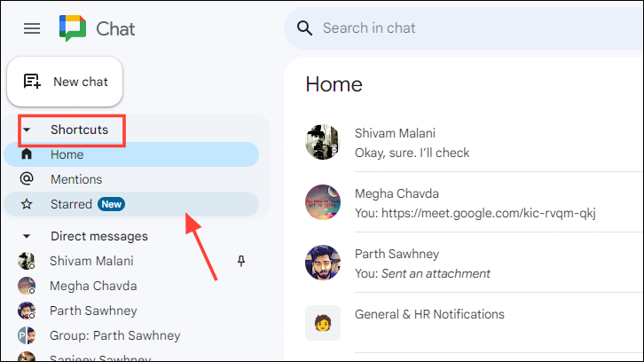
Task: Select Mentions in the shortcuts list
Action: tap(131, 179)
